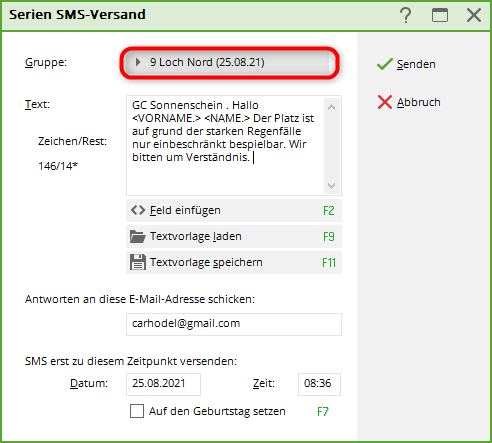This screenshot has height=443, width=492.
Task: Open the 9 Loch Nord group dropdown
Action: click(x=229, y=62)
